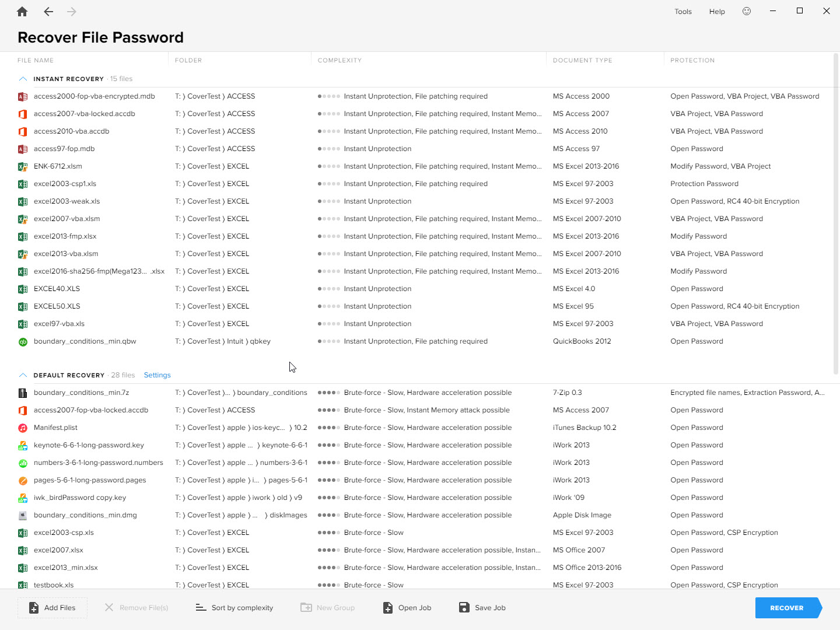
Task: Click 'QuickBooks 2012' document type cell
Action: pos(582,341)
